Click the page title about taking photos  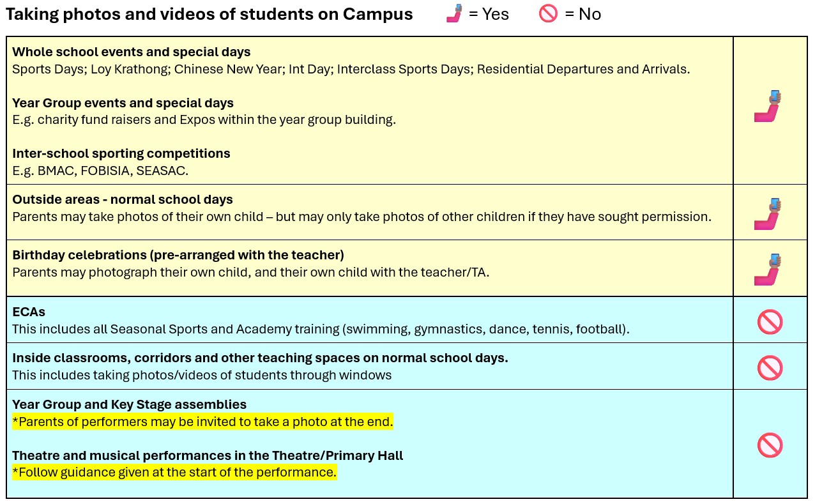209,15
